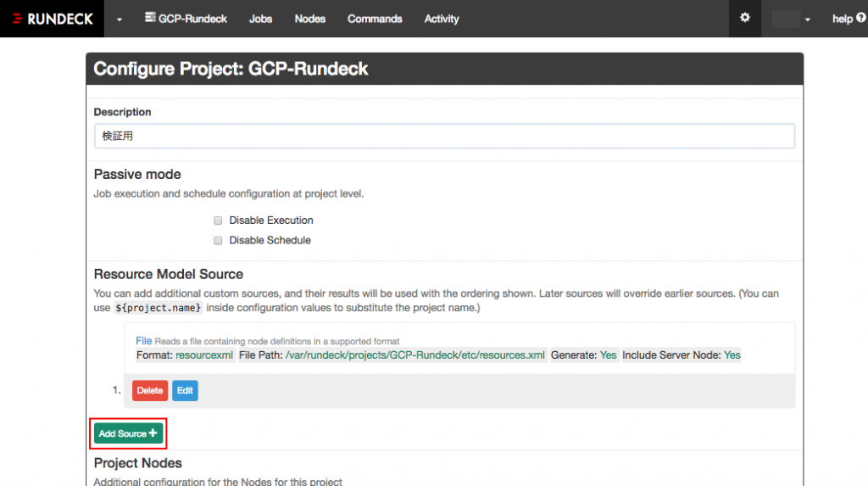Focus the Description input field
The height and width of the screenshot is (486, 868).
tap(444, 136)
